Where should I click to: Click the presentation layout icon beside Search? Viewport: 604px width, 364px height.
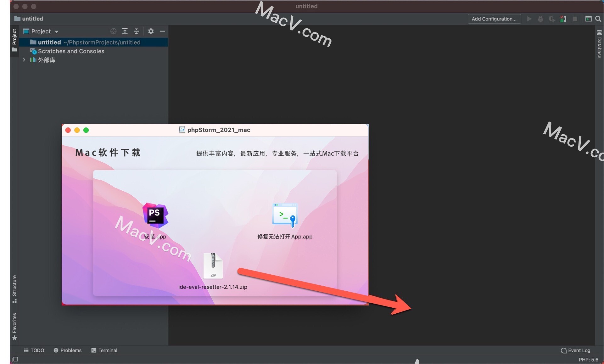tap(588, 19)
